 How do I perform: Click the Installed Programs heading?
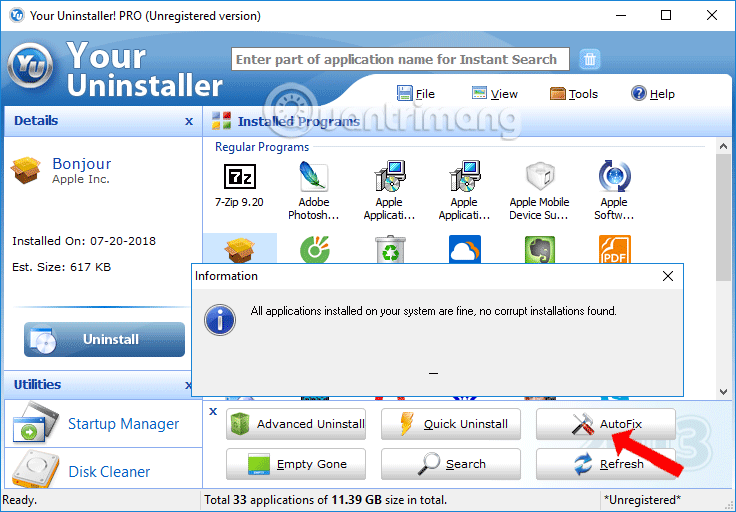click(299, 122)
